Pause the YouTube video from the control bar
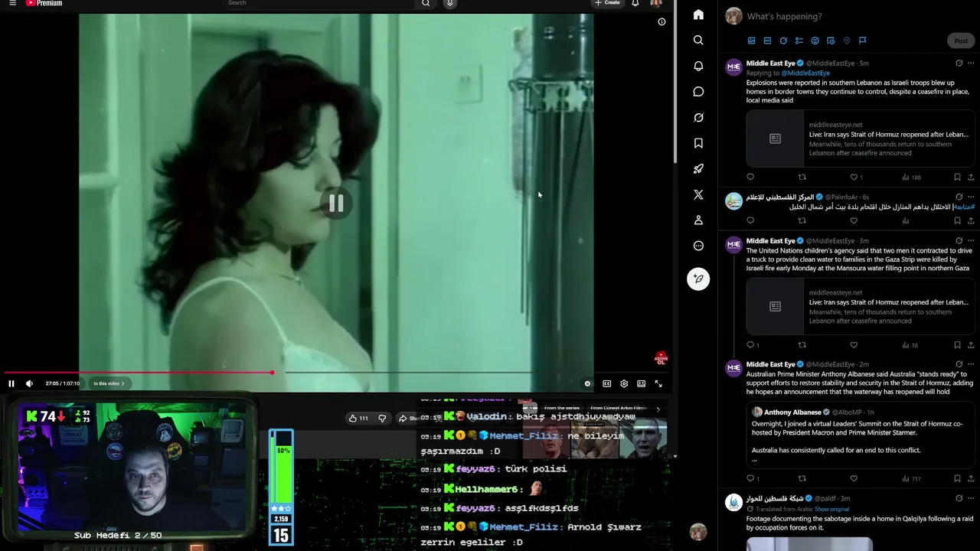The width and height of the screenshot is (980, 551). (11, 383)
